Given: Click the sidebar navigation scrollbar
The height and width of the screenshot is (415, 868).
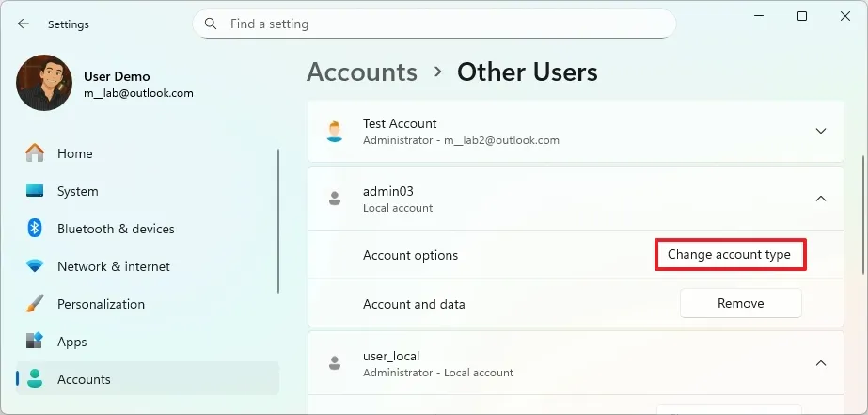Looking at the screenshot, I should [278, 221].
